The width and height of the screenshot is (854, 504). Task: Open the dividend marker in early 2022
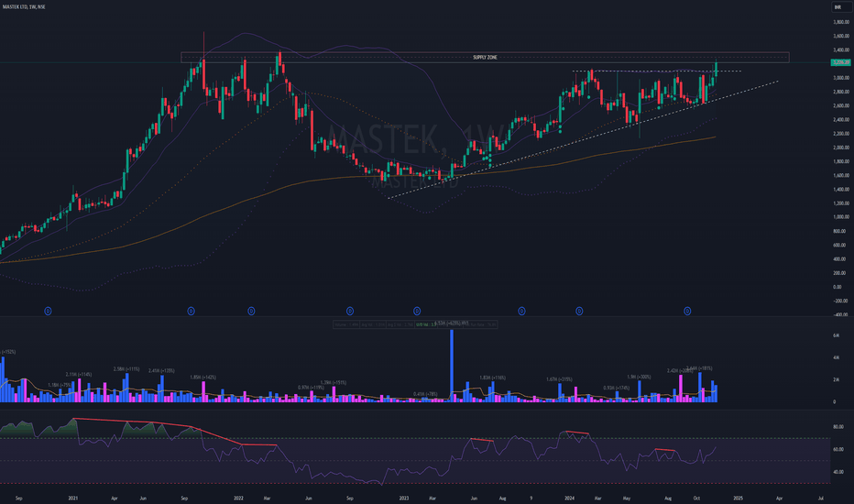pos(251,312)
